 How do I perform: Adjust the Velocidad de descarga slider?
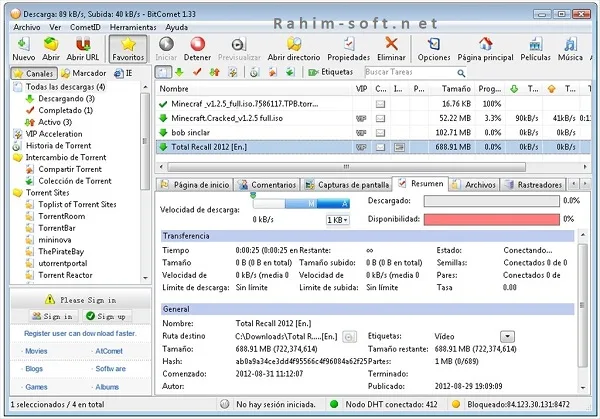coord(301,204)
